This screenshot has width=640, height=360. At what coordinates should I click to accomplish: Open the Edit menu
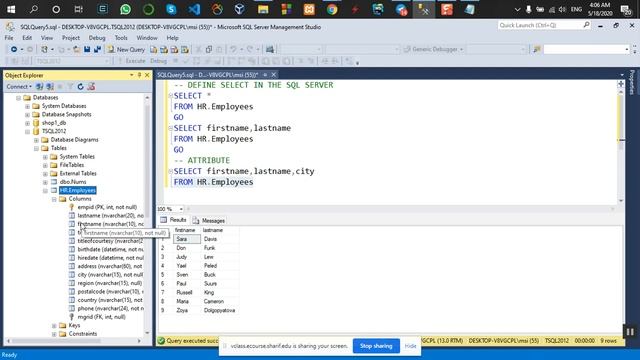click(x=27, y=38)
